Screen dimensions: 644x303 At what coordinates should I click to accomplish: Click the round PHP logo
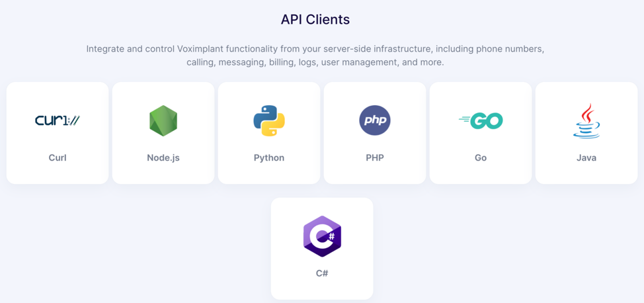[375, 120]
